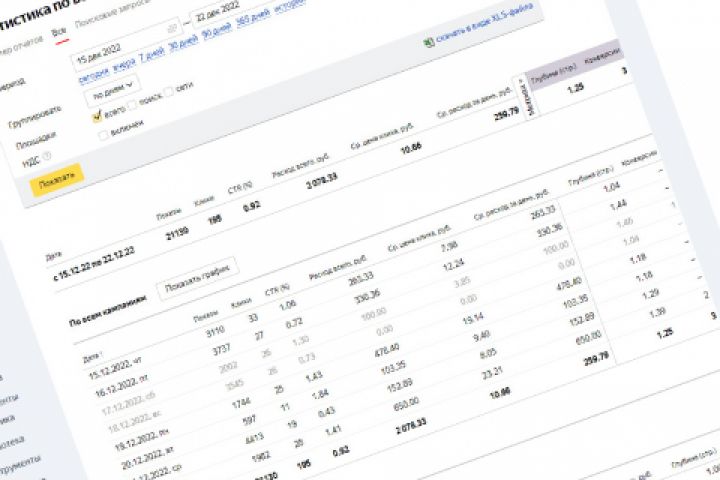Click the Excel XLS file icon
This screenshot has width=720, height=480.
429,43
